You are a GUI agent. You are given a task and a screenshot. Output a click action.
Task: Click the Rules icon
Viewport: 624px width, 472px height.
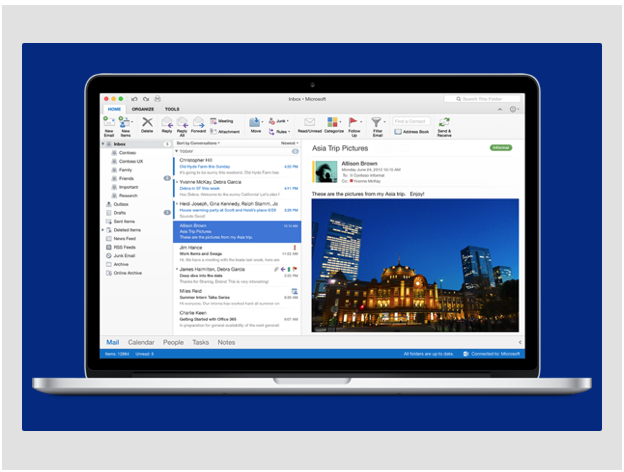(271, 131)
